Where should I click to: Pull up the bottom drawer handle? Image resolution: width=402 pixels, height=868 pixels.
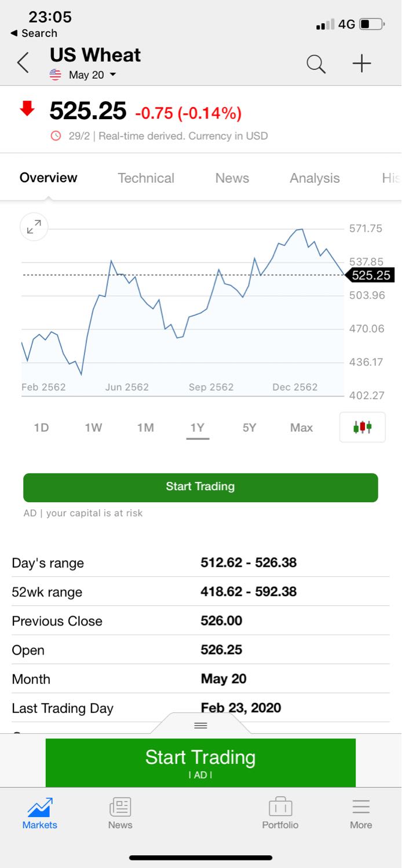point(200,726)
